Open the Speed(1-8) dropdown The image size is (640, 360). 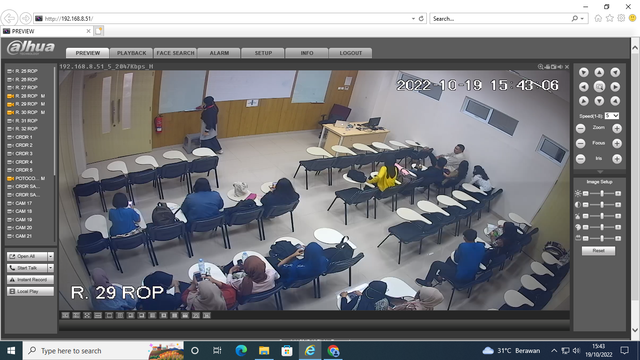tap(612, 116)
